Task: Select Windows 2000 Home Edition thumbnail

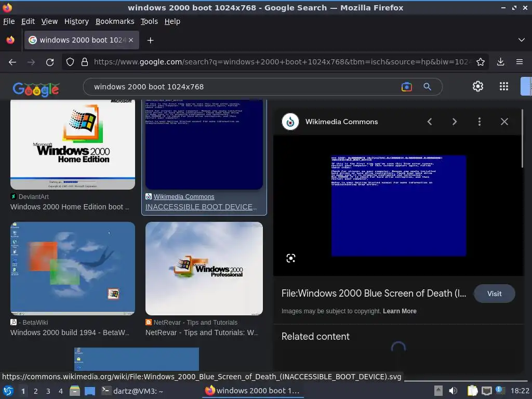Action: [73, 144]
